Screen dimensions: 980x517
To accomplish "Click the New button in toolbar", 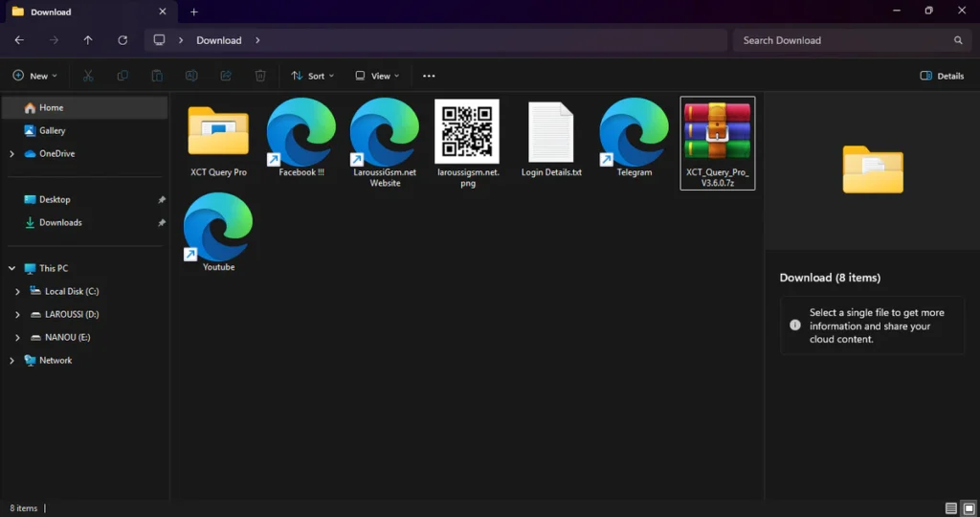I will tap(34, 76).
